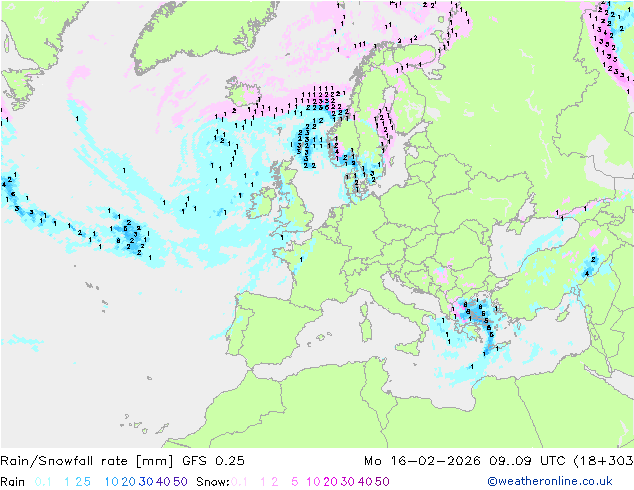Select the rain legend value 0.1
The image size is (634, 490).
(x=43, y=482)
